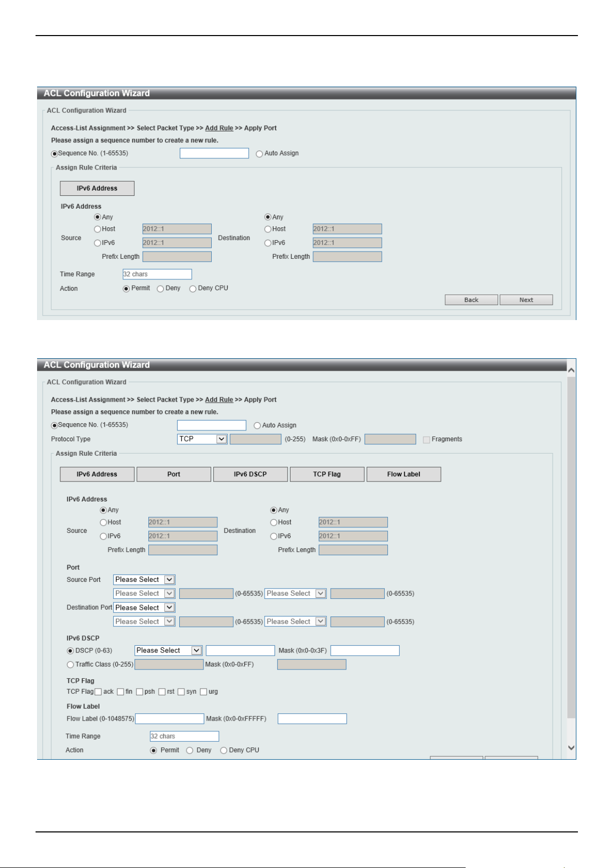Open second disabled dropdown below Source Port
The image size is (614, 868).
click(x=296, y=594)
